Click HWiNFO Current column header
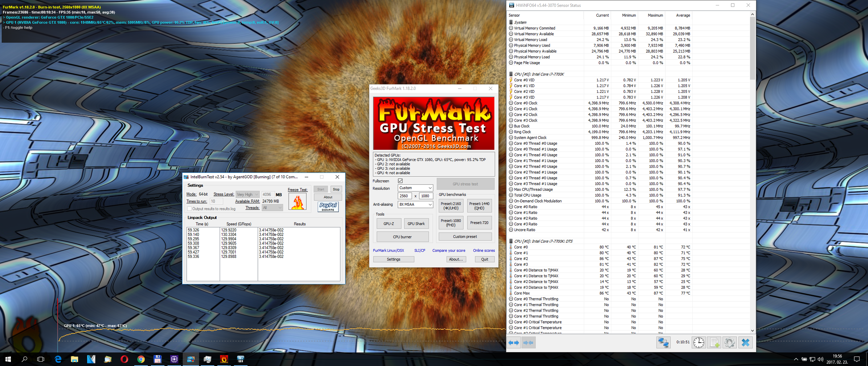The width and height of the screenshot is (868, 366). tap(597, 15)
